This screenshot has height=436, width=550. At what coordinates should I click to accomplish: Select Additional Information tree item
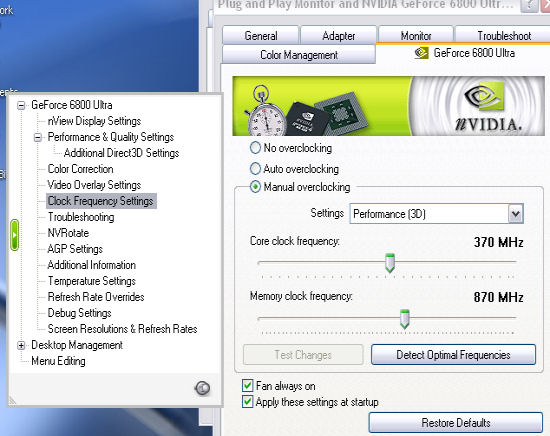(92, 265)
